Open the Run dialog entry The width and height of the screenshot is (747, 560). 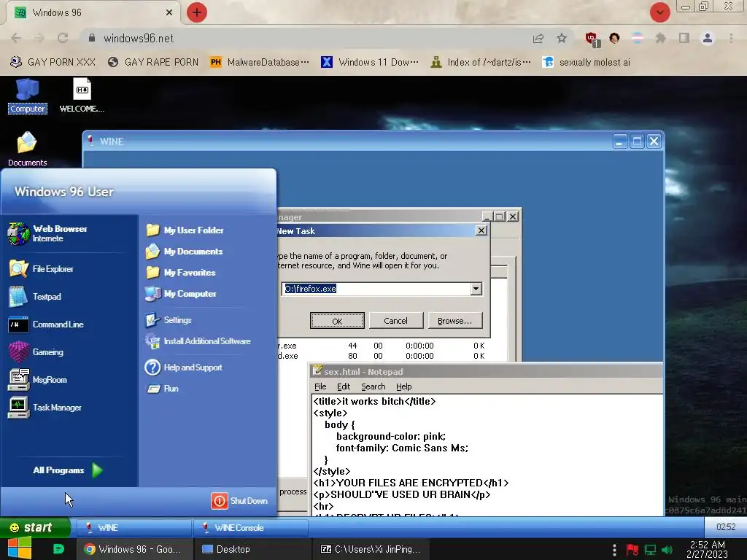pos(163,389)
